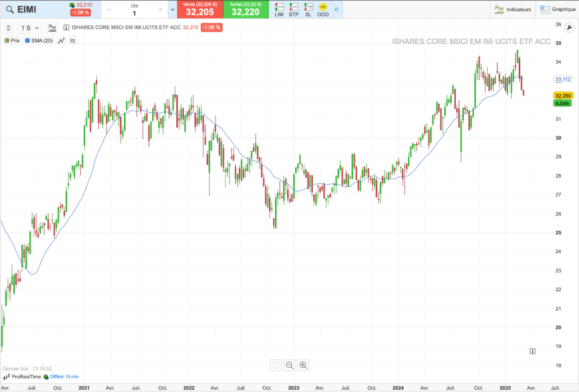Screen dimensions: 579x392
Task: Click the 33,112 SMA value label on the axis
Action: coord(563,79)
